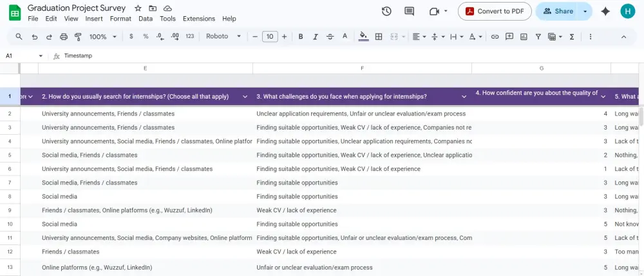Toggle italic formatting
This screenshot has height=276, width=644.
coord(316,37)
